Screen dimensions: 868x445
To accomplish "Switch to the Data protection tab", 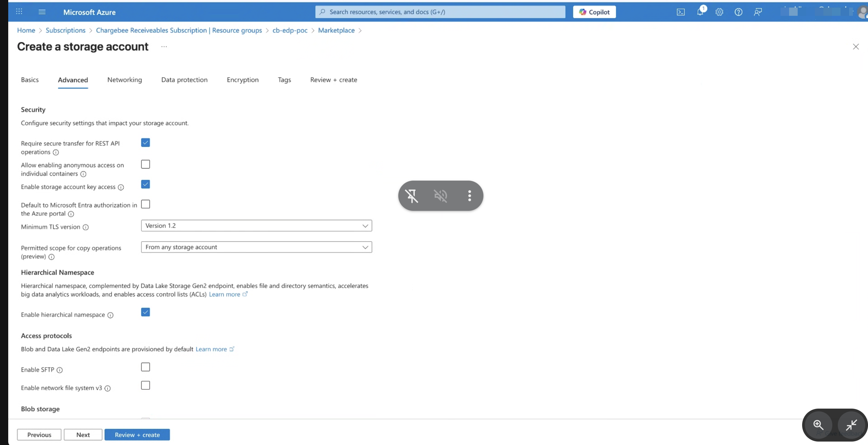I will [184, 80].
